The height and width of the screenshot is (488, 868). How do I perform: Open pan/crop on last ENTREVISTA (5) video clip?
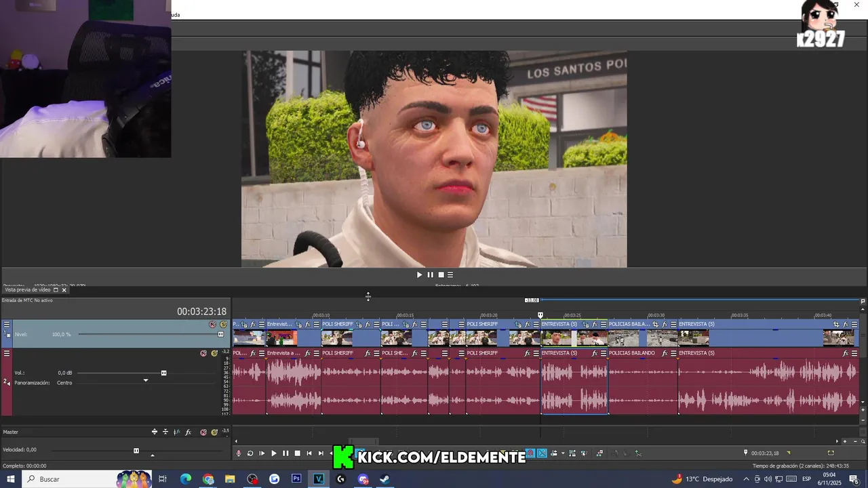[x=836, y=325]
